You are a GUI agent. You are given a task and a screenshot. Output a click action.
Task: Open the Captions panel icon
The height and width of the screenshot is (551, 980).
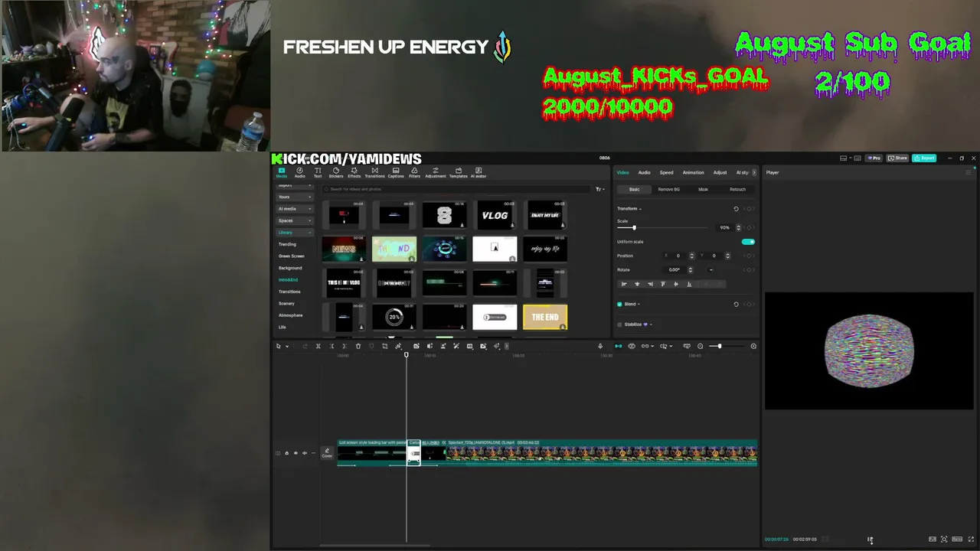(x=395, y=172)
